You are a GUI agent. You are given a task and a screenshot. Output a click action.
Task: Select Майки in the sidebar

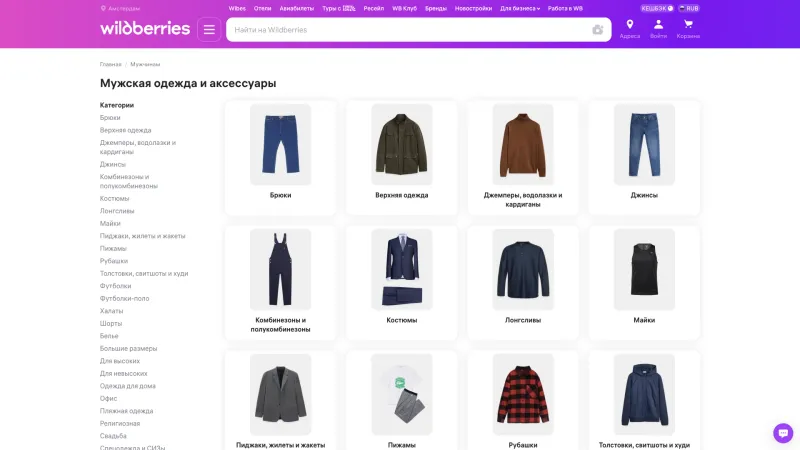point(110,223)
